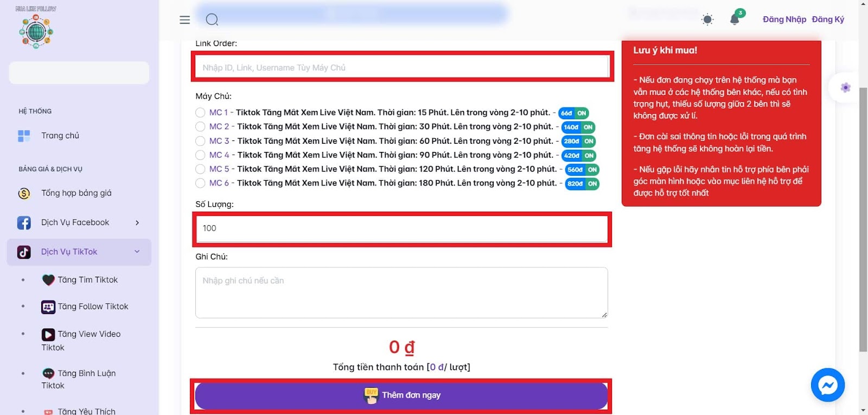The height and width of the screenshot is (415, 868).
Task: Click the purple settings flower icon
Action: pyautogui.click(x=845, y=87)
